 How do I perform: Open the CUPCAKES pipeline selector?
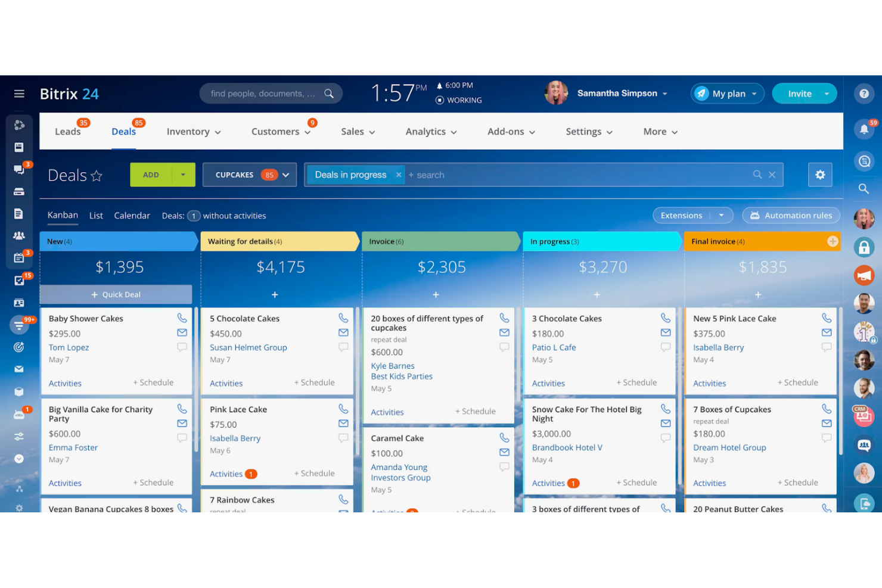[250, 175]
